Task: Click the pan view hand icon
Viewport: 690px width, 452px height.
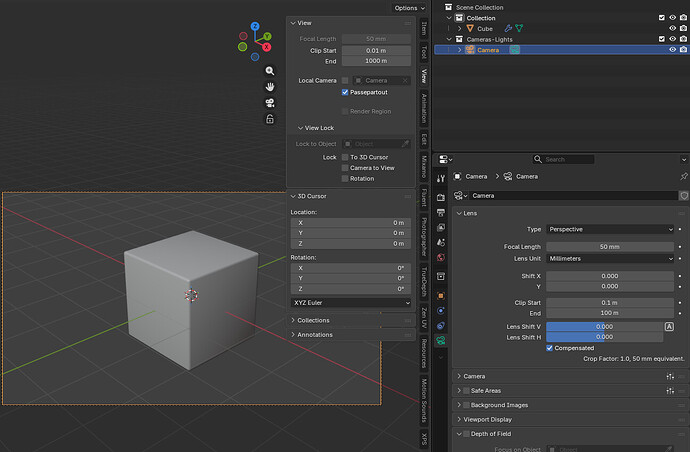Action: [270, 87]
